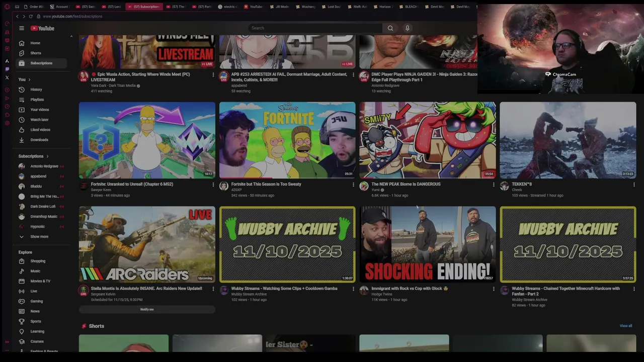Open more options for The NEW PEAK Biome video
The height and width of the screenshot is (362, 644).
click(494, 185)
